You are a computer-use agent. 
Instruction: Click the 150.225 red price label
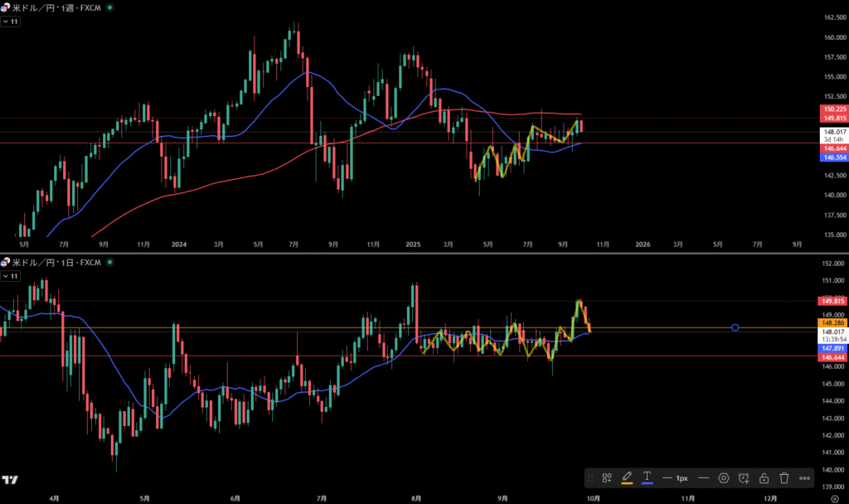(834, 109)
